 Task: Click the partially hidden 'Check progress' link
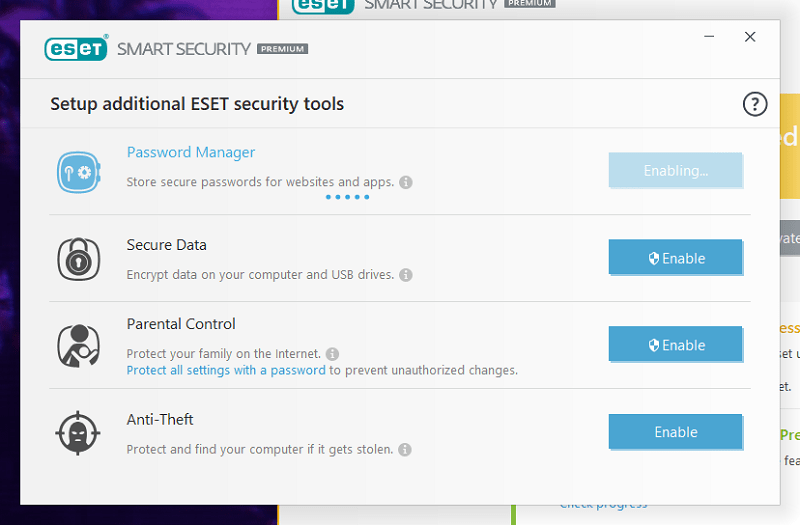[603, 505]
